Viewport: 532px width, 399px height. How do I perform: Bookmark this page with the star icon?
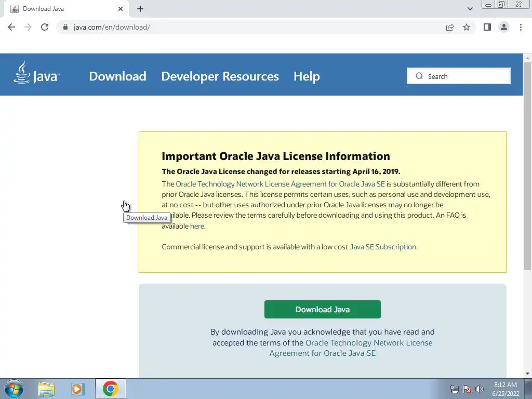[x=467, y=27]
